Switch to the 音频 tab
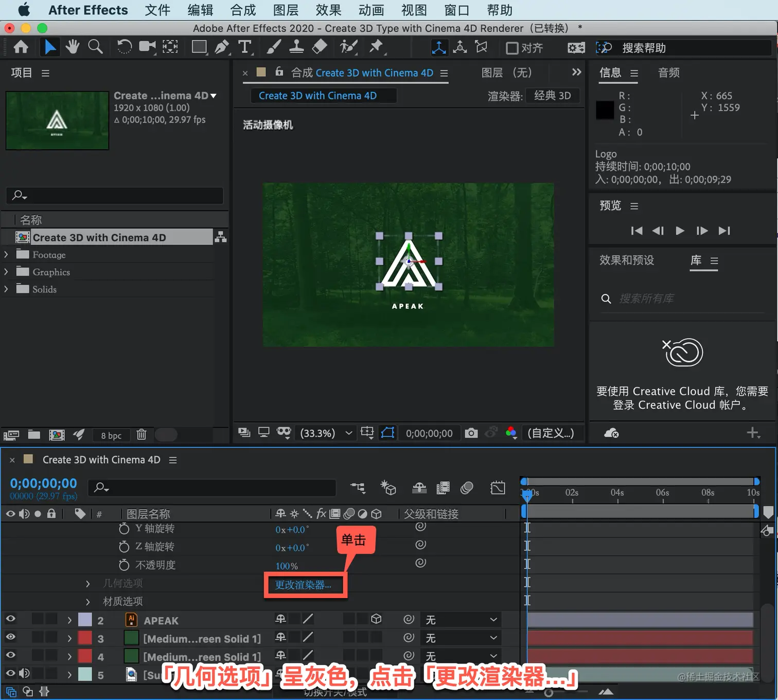Viewport: 778px width, 700px height. click(669, 73)
